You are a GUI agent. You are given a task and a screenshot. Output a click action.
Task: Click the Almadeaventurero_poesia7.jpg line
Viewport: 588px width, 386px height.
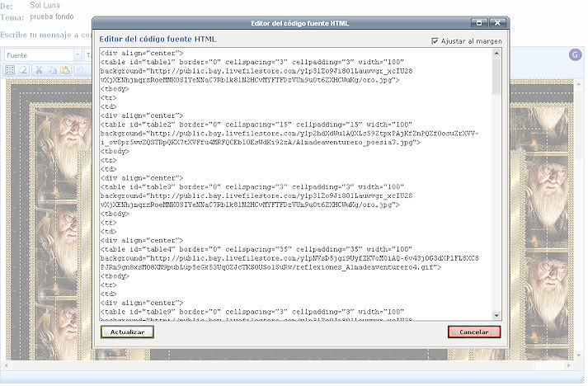261,143
